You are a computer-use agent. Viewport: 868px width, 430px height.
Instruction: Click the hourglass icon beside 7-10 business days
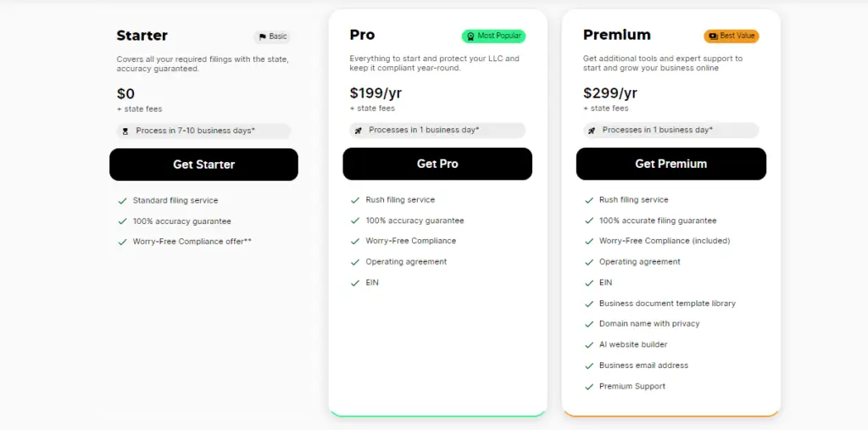[x=125, y=131]
